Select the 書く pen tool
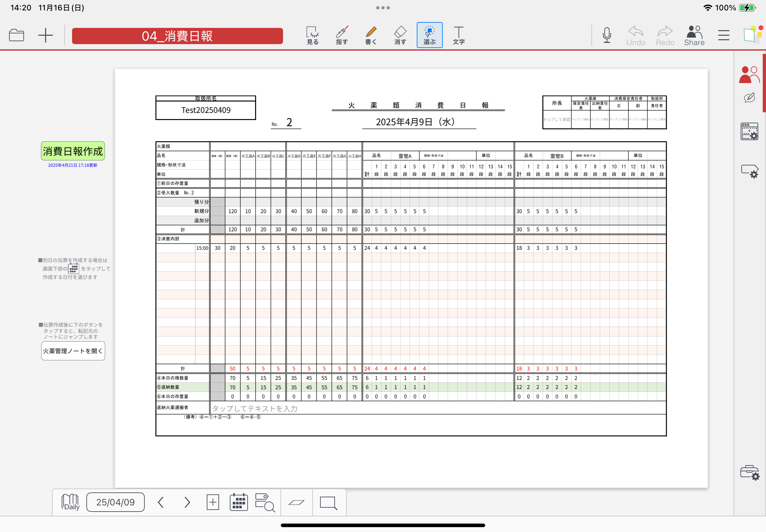766x532 pixels. click(370, 35)
